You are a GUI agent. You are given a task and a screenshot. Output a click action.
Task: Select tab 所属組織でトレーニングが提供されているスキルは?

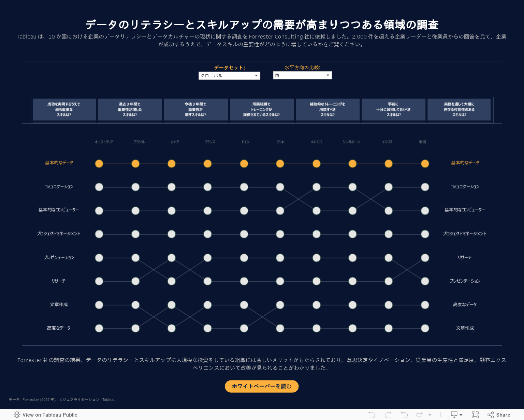coord(262,109)
